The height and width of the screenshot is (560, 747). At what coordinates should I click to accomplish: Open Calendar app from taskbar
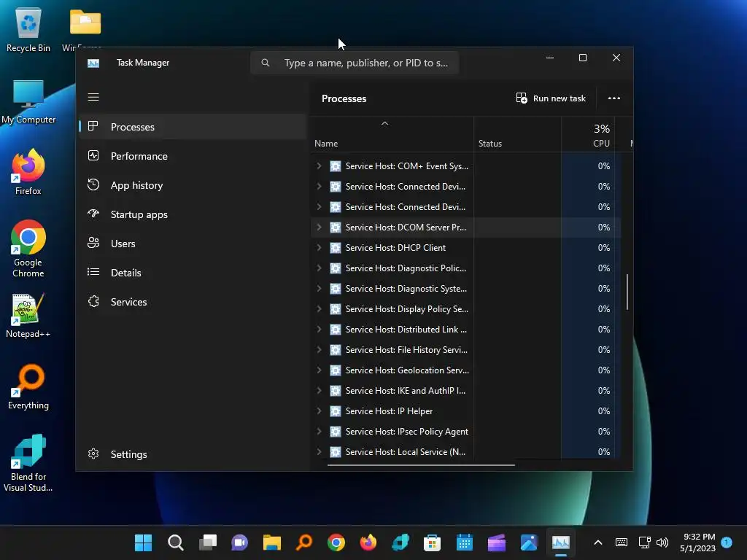click(x=465, y=542)
